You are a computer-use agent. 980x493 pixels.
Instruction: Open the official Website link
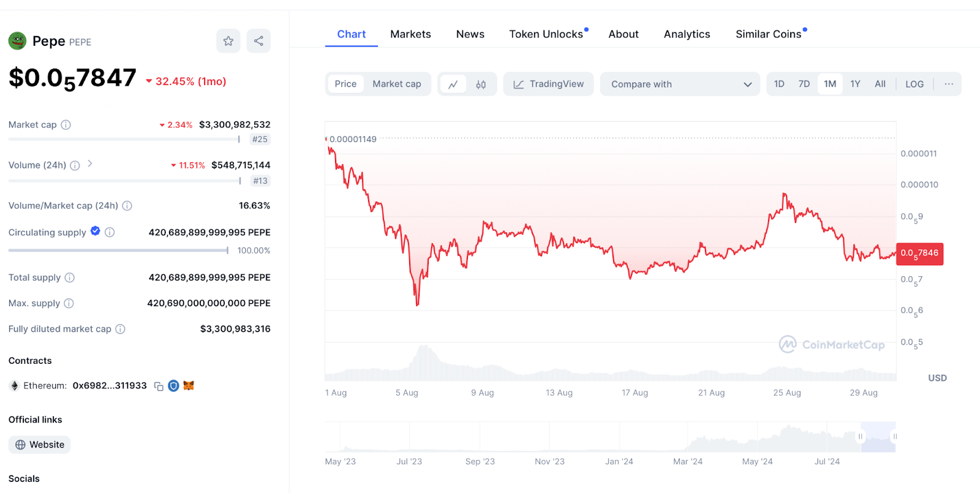point(40,445)
